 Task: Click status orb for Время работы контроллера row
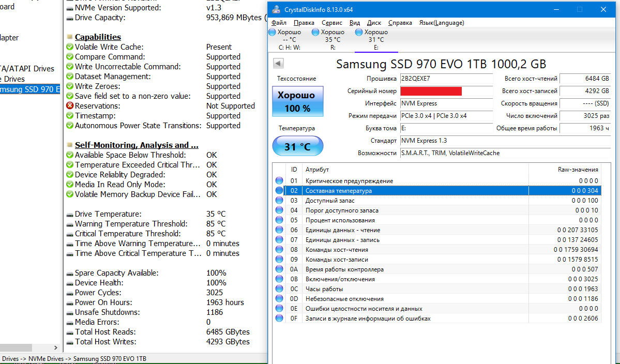279,269
